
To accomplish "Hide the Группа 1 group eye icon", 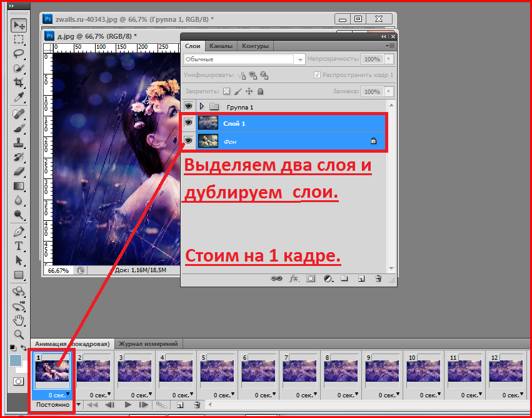I will [x=189, y=106].
